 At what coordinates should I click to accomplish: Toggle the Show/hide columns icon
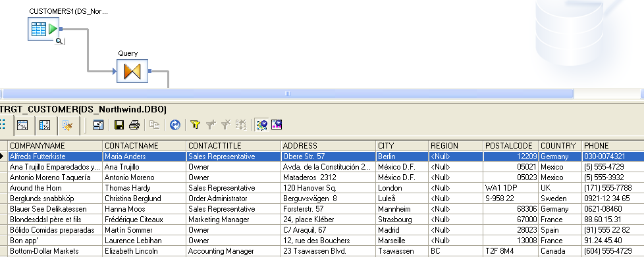(x=277, y=125)
